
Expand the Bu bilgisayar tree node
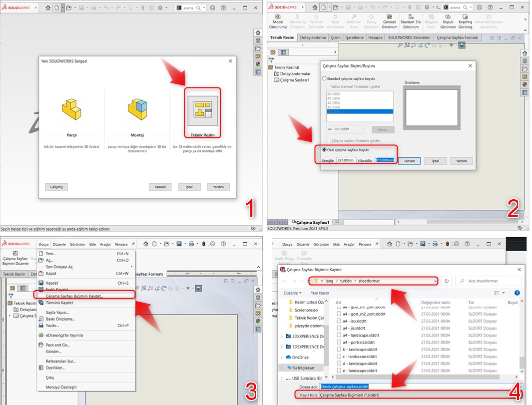tap(281, 368)
